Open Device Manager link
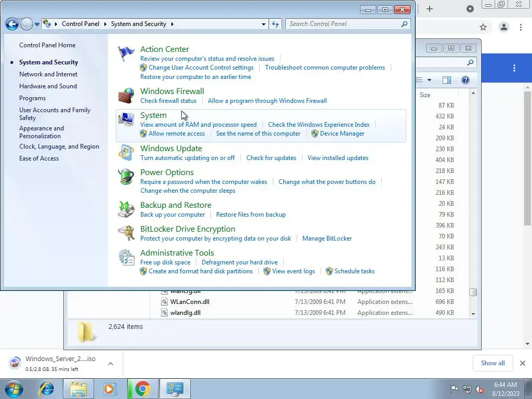The height and width of the screenshot is (399, 532). point(342,134)
